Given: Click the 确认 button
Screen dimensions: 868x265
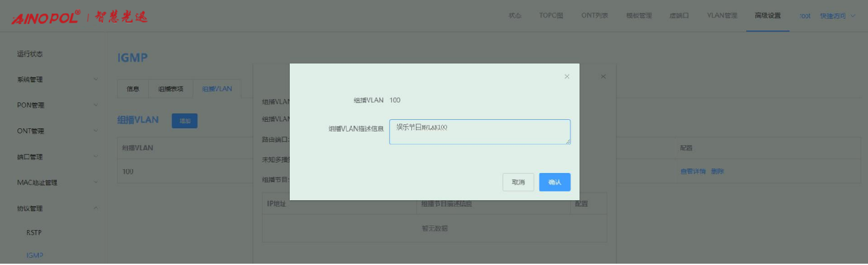Looking at the screenshot, I should tap(554, 183).
